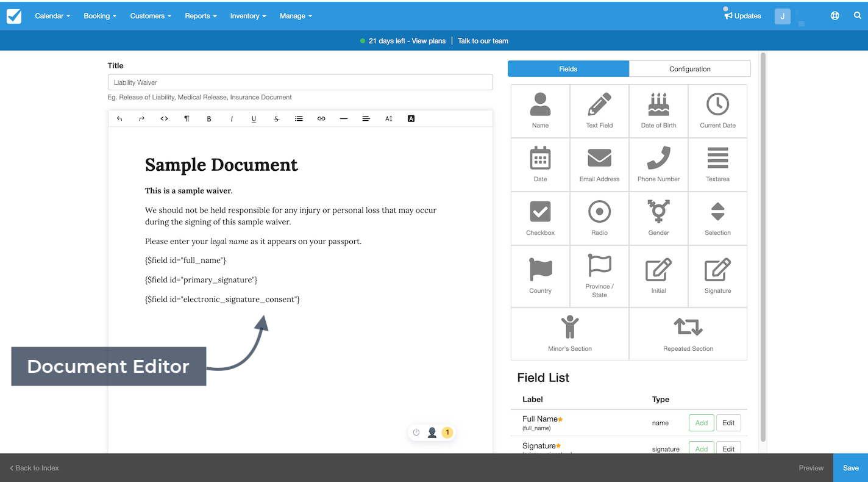Click the user silhouette icon in widget
Viewport: 868px width, 482px height.
(432, 433)
